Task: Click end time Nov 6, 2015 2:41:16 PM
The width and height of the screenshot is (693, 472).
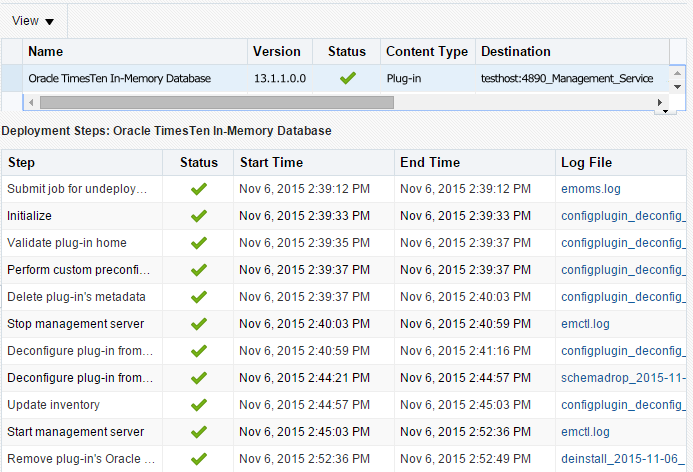Action: 465,350
